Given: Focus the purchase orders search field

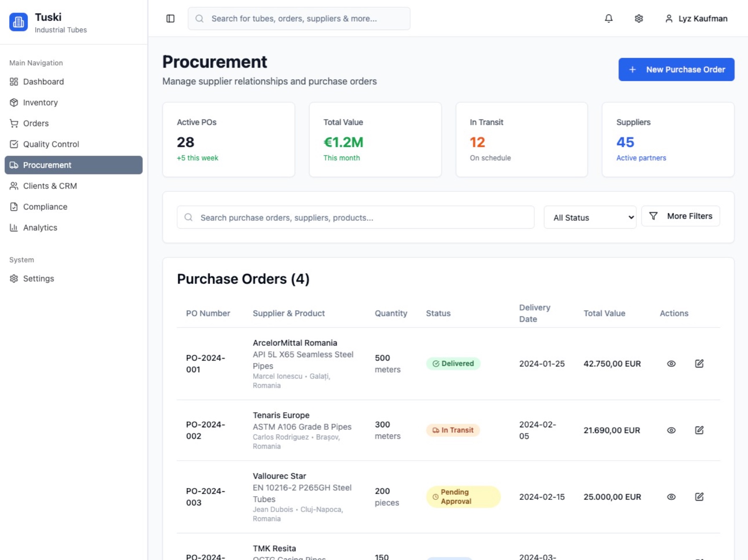Looking at the screenshot, I should [x=355, y=217].
